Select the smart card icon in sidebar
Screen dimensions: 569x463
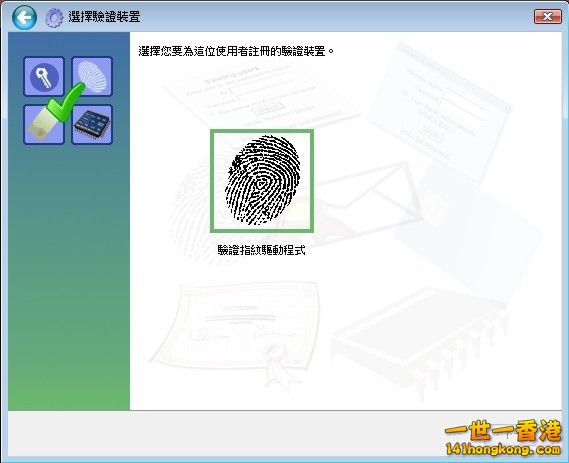(x=44, y=124)
